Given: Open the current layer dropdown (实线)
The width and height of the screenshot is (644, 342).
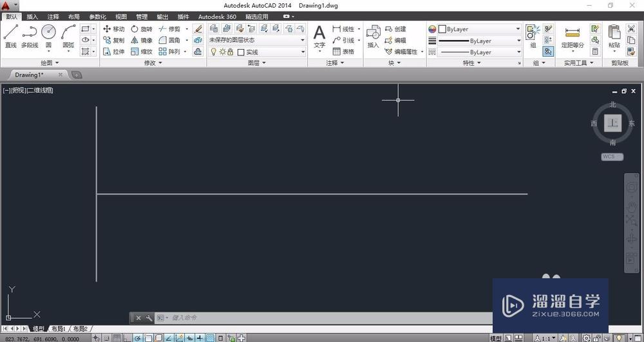Looking at the screenshot, I should (257, 52).
